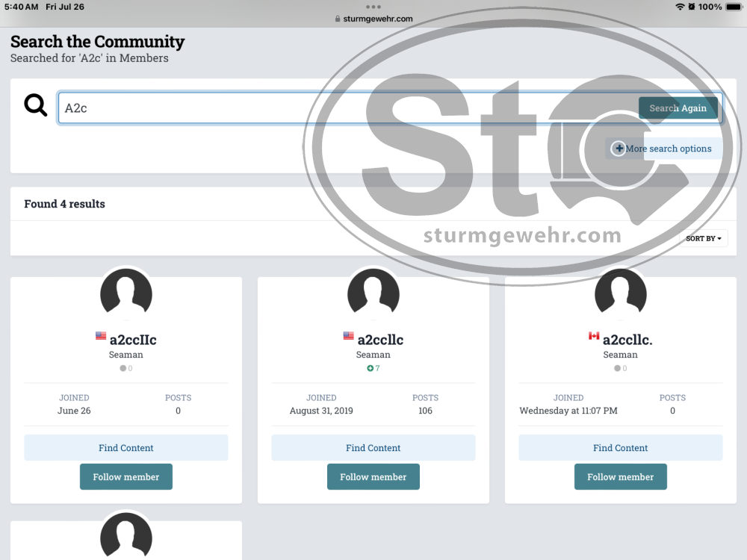Viewport: 747px width, 560px height.
Task: Tap the three dots at top center
Action: [x=373, y=7]
